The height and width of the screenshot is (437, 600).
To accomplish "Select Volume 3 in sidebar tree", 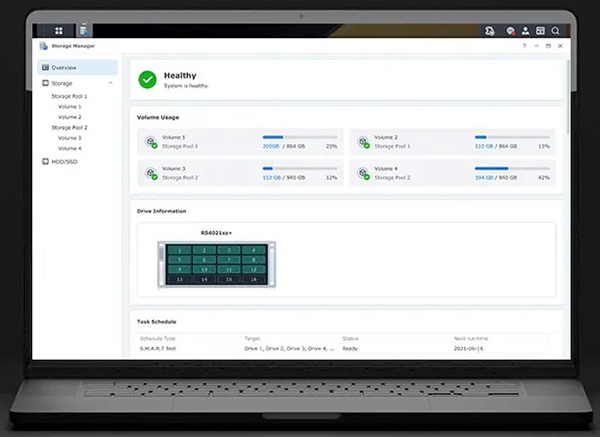I will [70, 138].
